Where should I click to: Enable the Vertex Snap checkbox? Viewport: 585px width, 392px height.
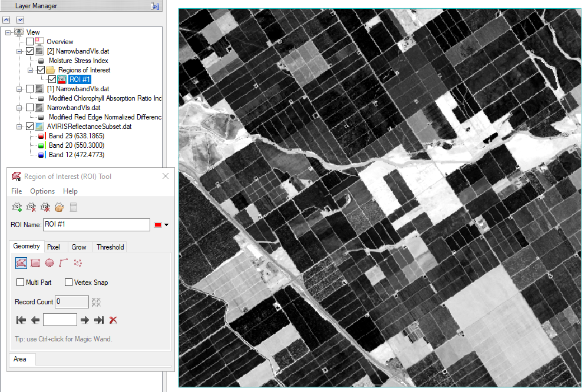[x=69, y=283]
